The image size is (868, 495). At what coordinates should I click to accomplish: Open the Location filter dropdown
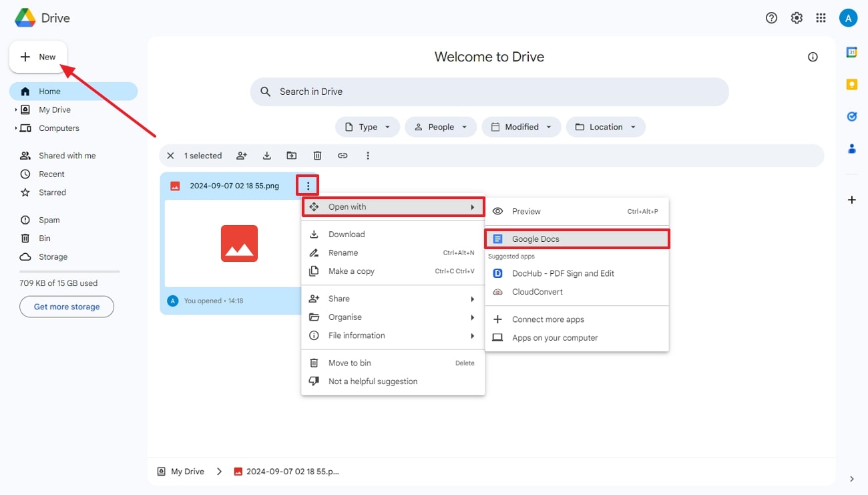click(x=606, y=127)
